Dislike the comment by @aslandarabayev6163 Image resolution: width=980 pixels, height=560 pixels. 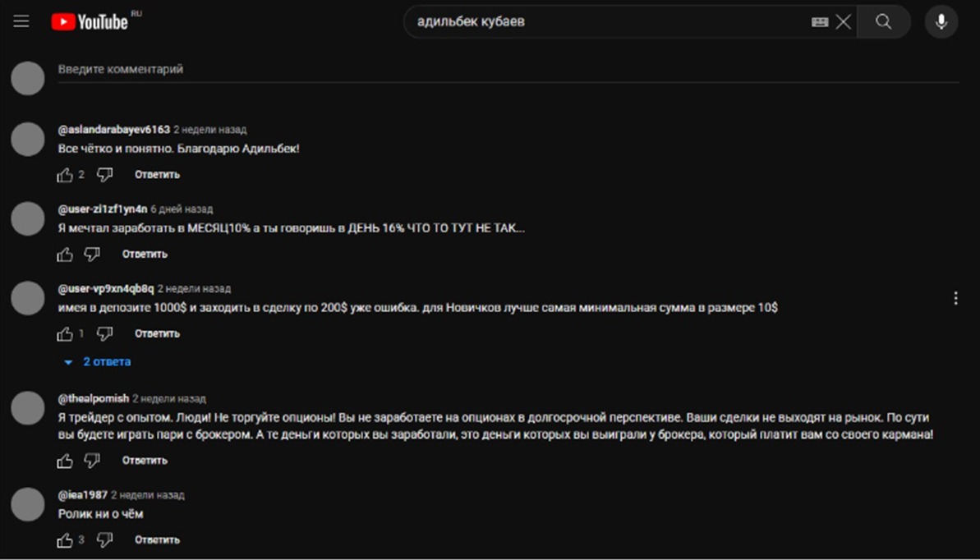(x=104, y=175)
